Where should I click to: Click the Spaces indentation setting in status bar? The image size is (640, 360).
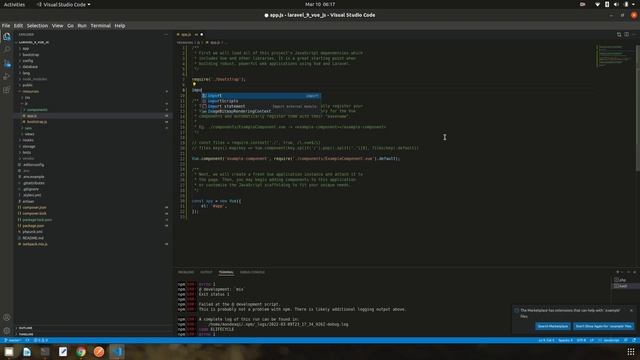[565, 340]
